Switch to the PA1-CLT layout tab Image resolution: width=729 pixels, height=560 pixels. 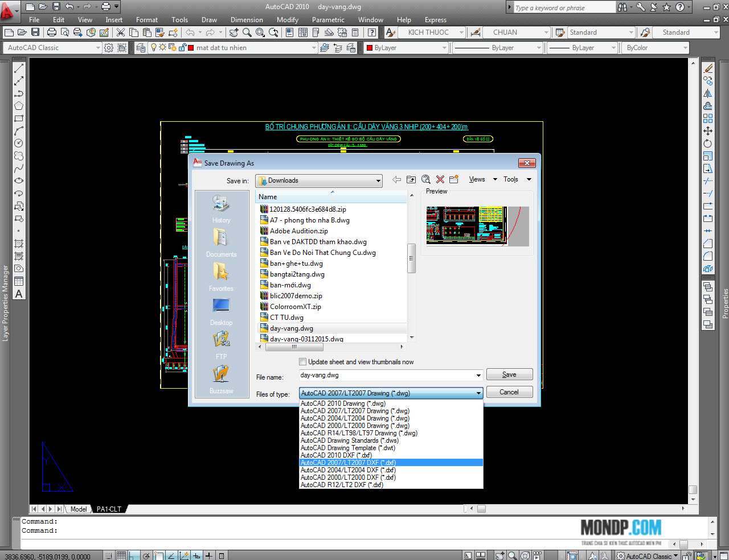109,509
